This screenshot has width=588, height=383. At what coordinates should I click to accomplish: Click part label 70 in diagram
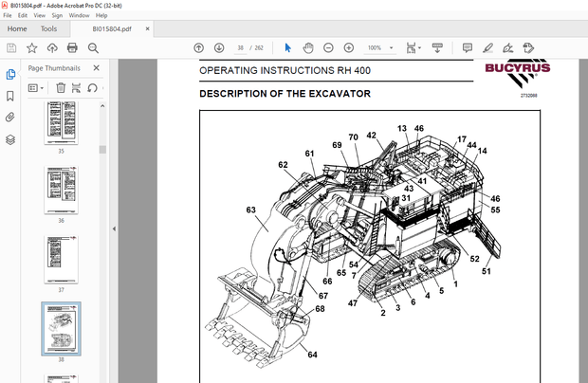click(353, 137)
